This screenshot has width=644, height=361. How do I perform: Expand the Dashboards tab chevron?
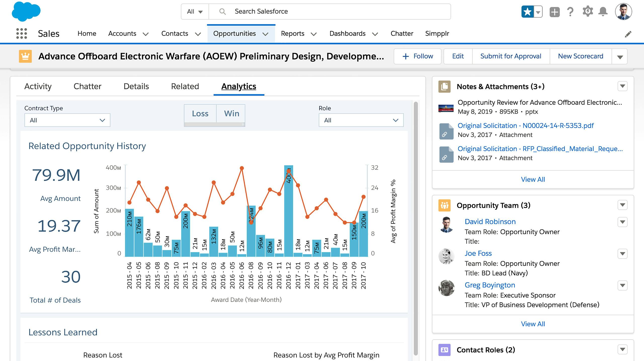(x=375, y=34)
